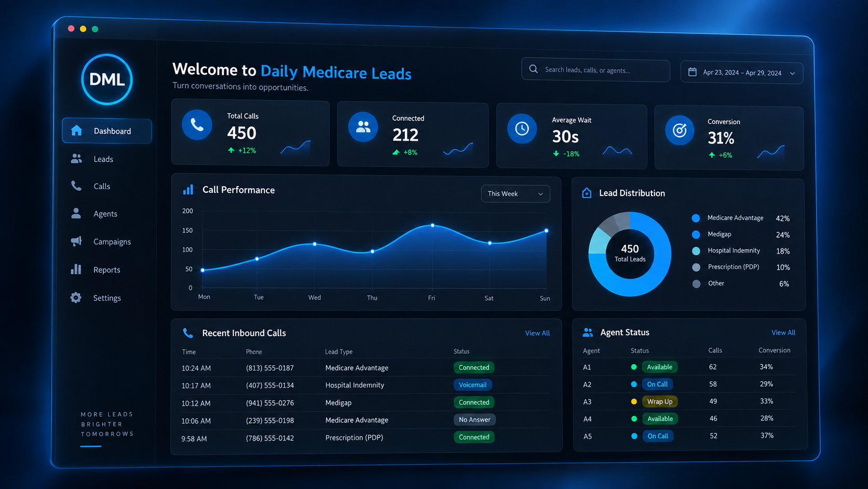Open Campaigns from the sidebar
Viewport: 868px width, 489px height.
pyautogui.click(x=112, y=242)
